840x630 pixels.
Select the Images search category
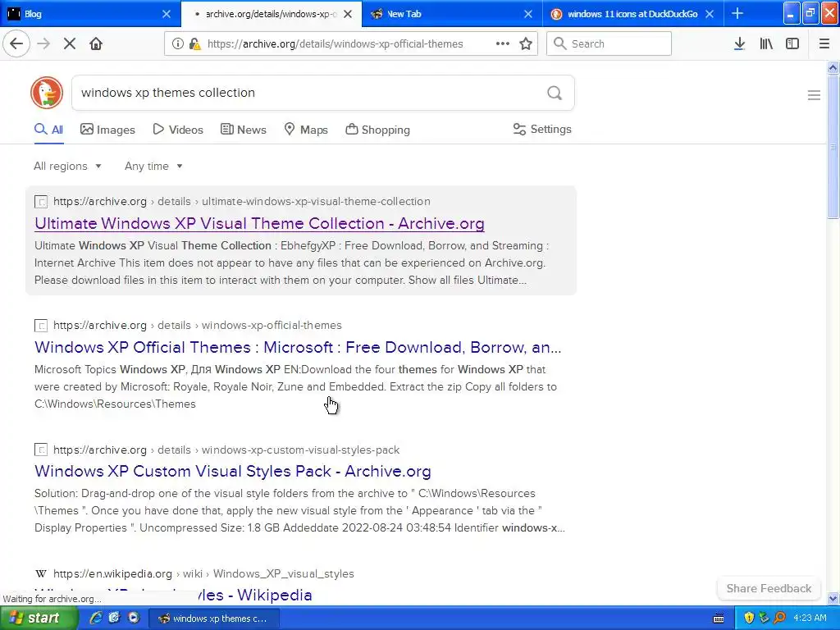tap(107, 130)
